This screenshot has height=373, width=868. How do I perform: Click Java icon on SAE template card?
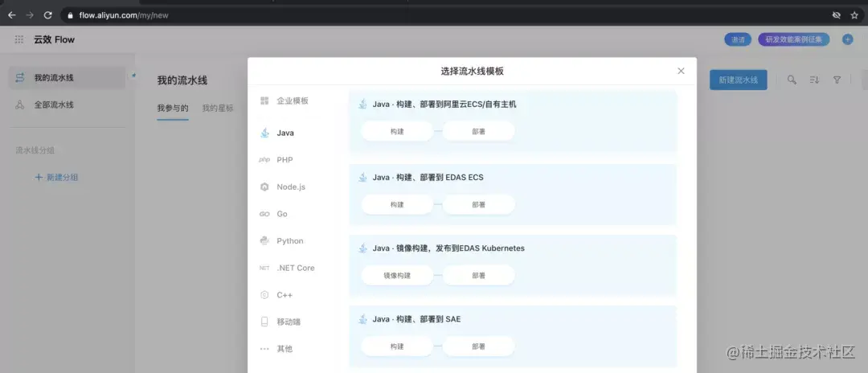point(362,319)
